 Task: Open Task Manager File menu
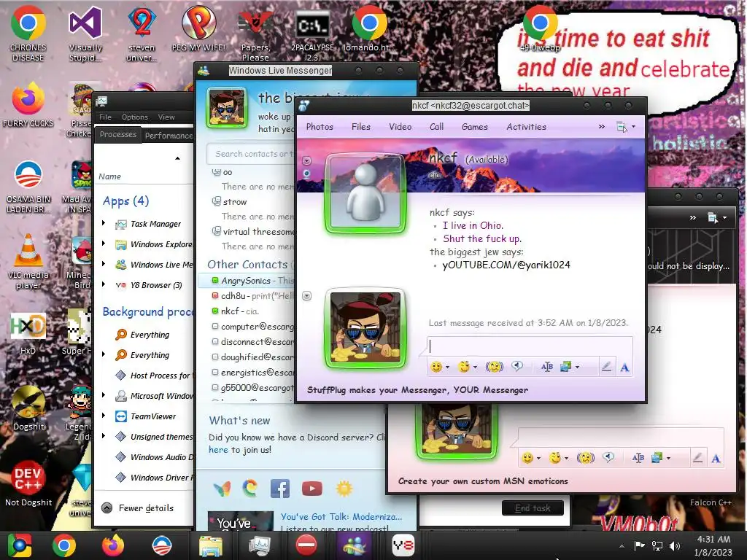click(105, 117)
